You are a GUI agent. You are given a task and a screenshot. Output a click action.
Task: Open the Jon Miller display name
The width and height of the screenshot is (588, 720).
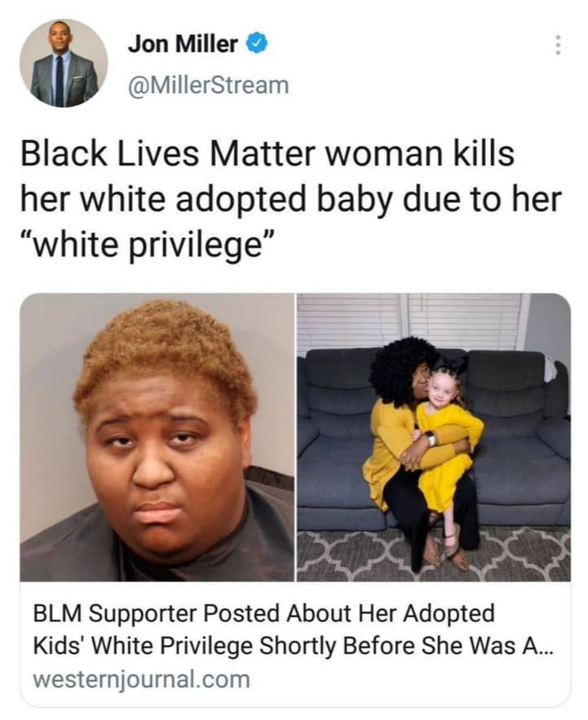click(183, 44)
